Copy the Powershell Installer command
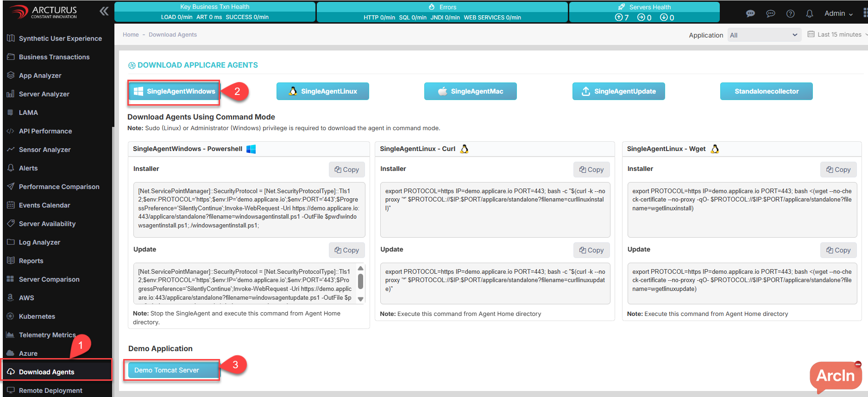This screenshot has height=397, width=868. 347,170
